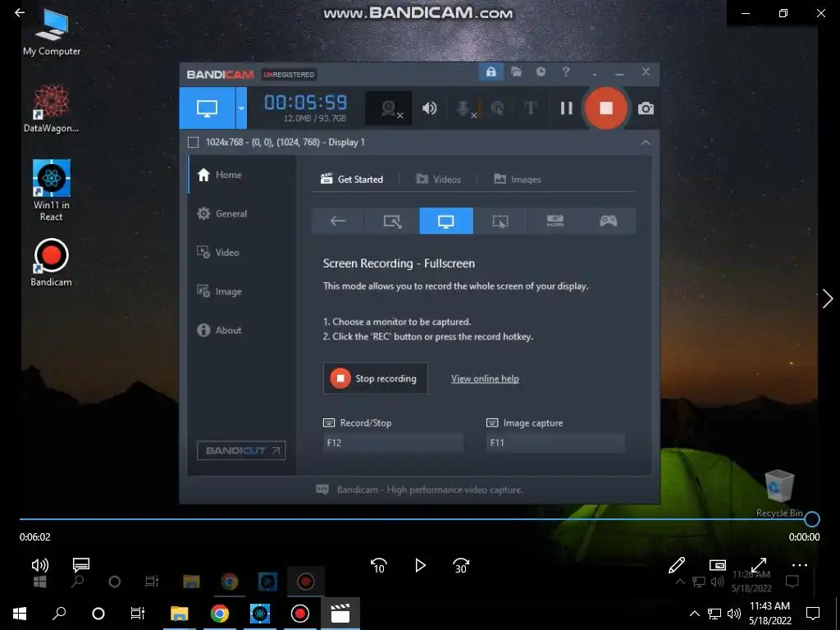This screenshot has height=630, width=840.
Task: Select around mouse recording mode
Action: click(500, 221)
